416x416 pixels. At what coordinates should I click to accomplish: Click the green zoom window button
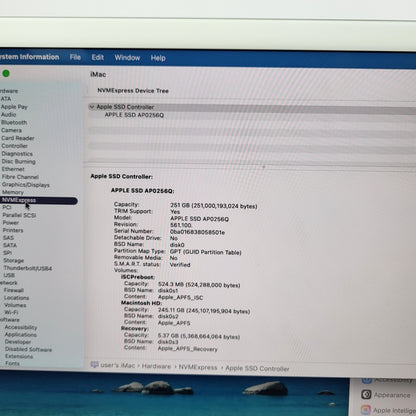[6, 73]
